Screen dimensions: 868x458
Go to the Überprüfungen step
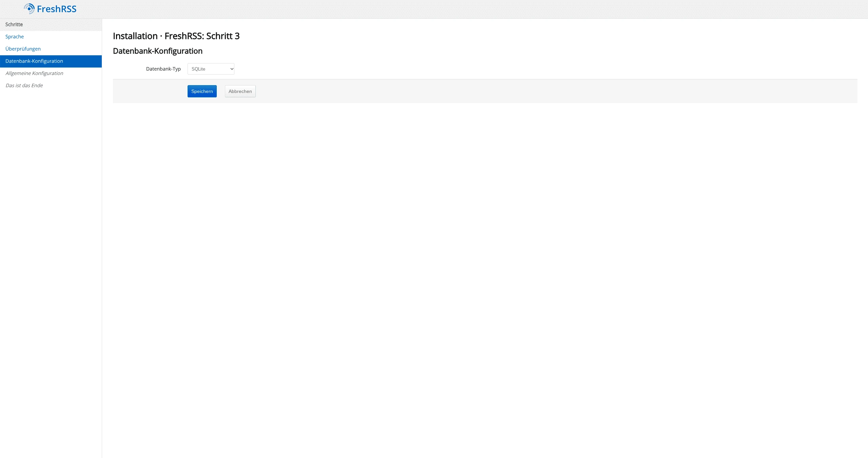click(x=51, y=49)
